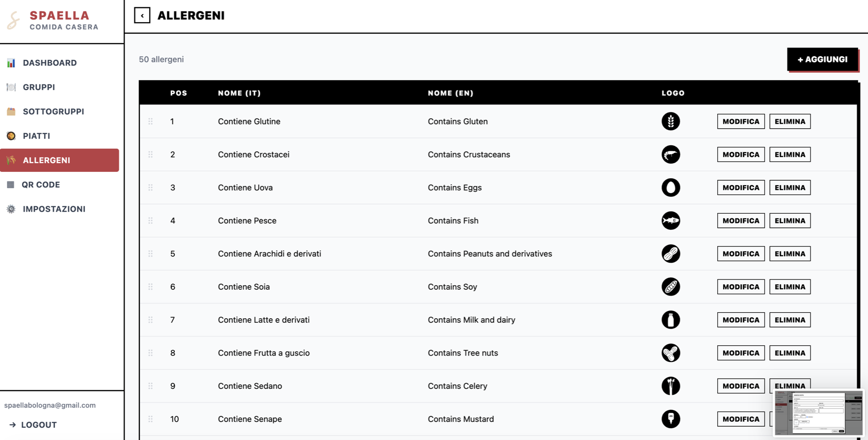868x440 pixels.
Task: Click the milk bottle allergen logo
Action: [671, 320]
